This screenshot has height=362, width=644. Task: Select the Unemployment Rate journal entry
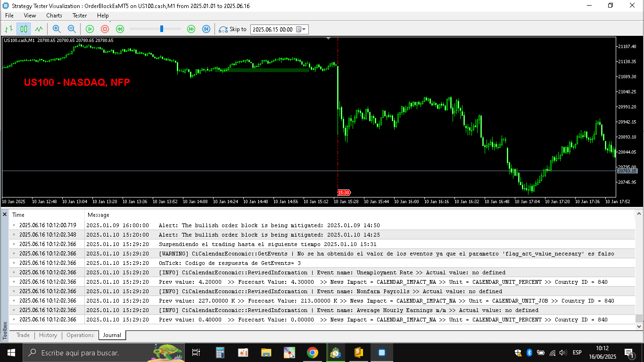[322, 272]
